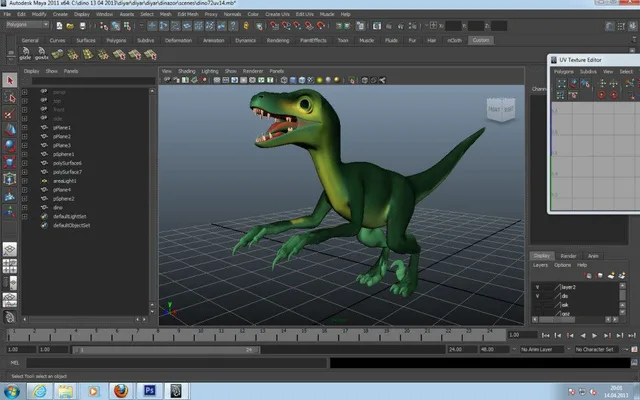Image resolution: width=640 pixels, height=400 pixels.
Task: Toggle the auto keyframe button at bottom right
Action: pyautogui.click(x=634, y=349)
